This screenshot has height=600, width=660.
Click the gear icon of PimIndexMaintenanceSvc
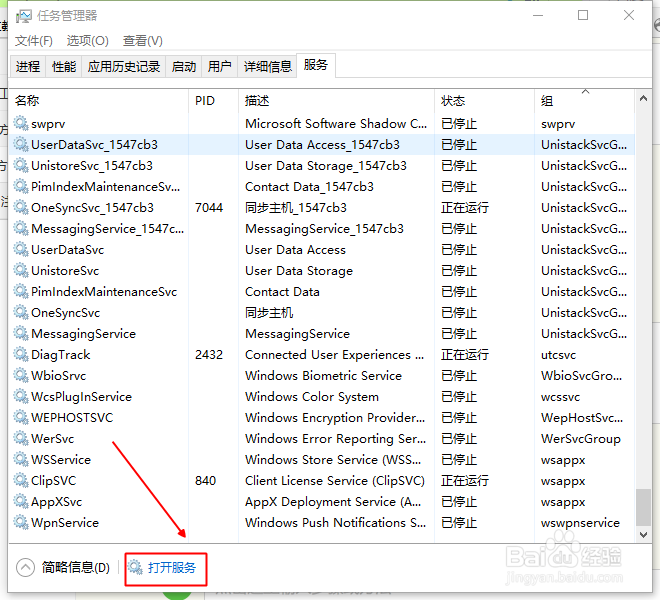click(x=21, y=291)
